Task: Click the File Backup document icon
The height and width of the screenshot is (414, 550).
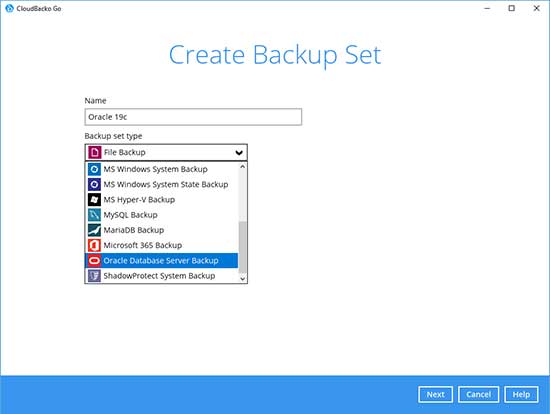Action: tap(95, 152)
